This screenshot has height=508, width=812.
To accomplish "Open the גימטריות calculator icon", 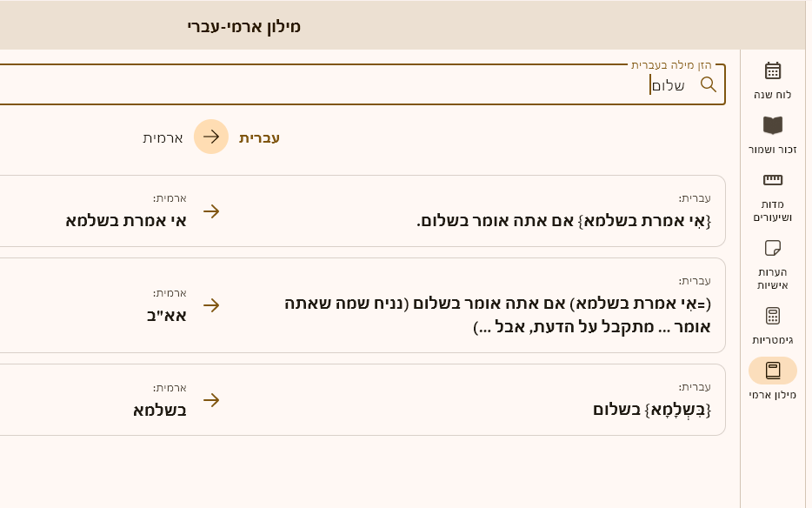I will (772, 316).
